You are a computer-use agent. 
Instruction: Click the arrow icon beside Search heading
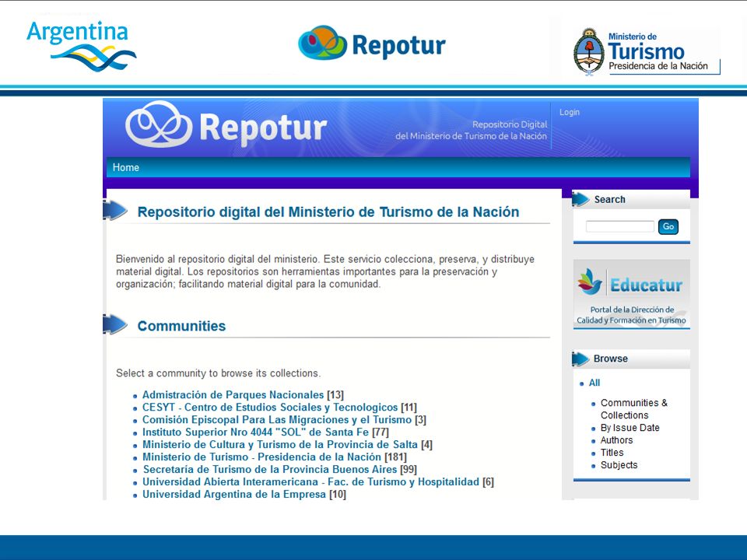pyautogui.click(x=580, y=199)
